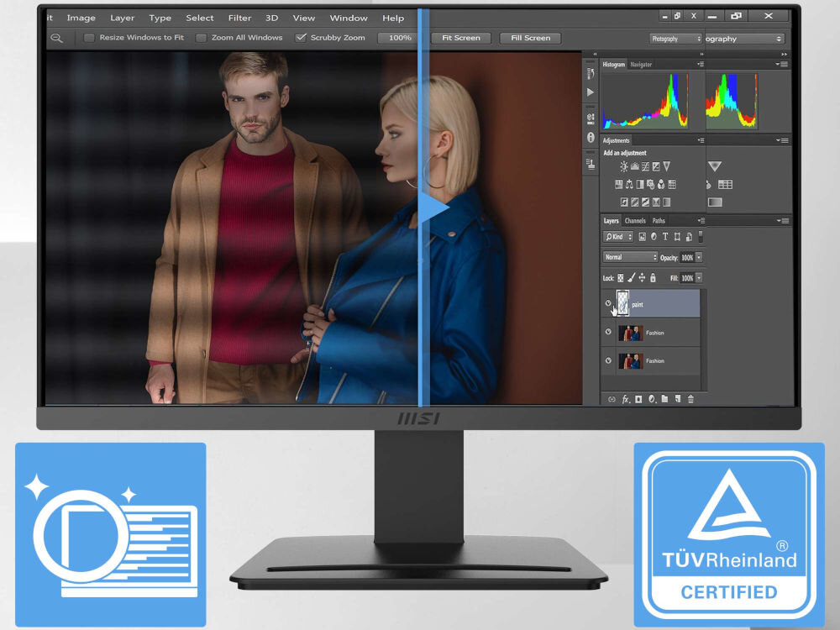Open the Filter menu
The width and height of the screenshot is (840, 630).
coord(239,18)
